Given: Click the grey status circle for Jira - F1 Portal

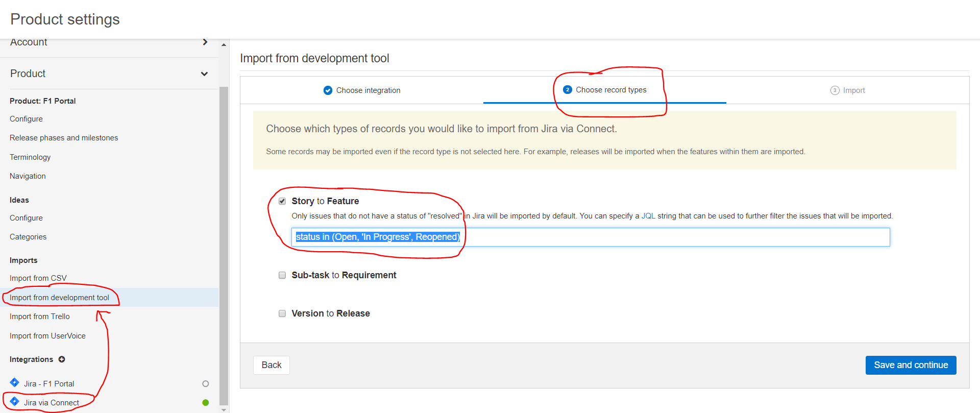Looking at the screenshot, I should point(206,384).
